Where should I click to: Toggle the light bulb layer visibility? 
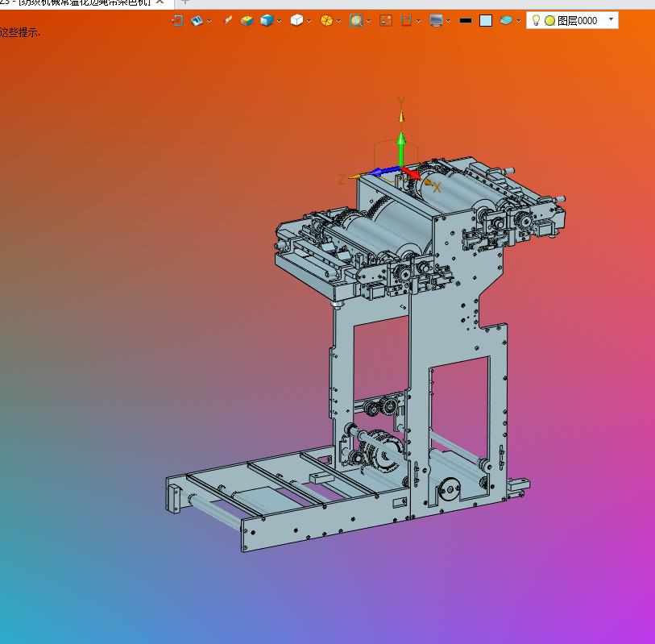(536, 20)
